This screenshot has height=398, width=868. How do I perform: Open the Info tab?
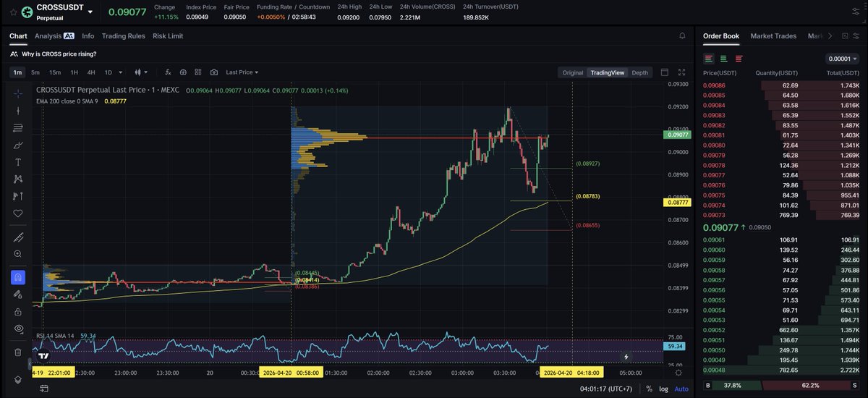tap(88, 35)
